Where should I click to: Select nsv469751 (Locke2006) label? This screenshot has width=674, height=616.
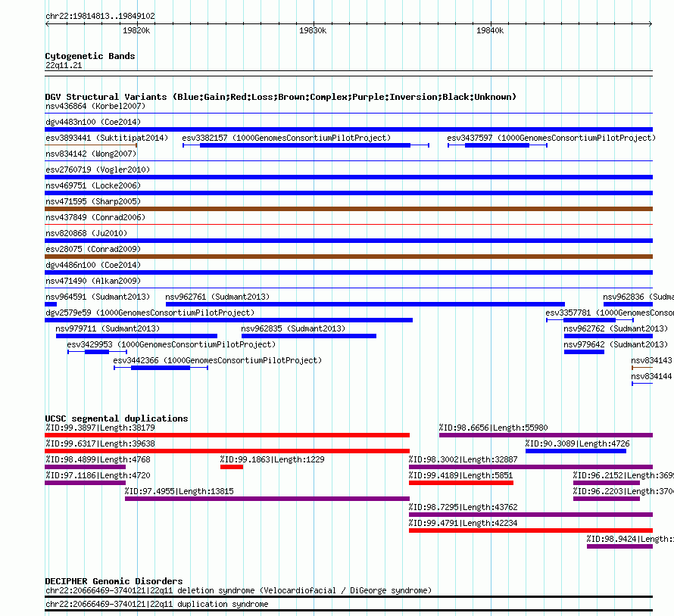93,185
